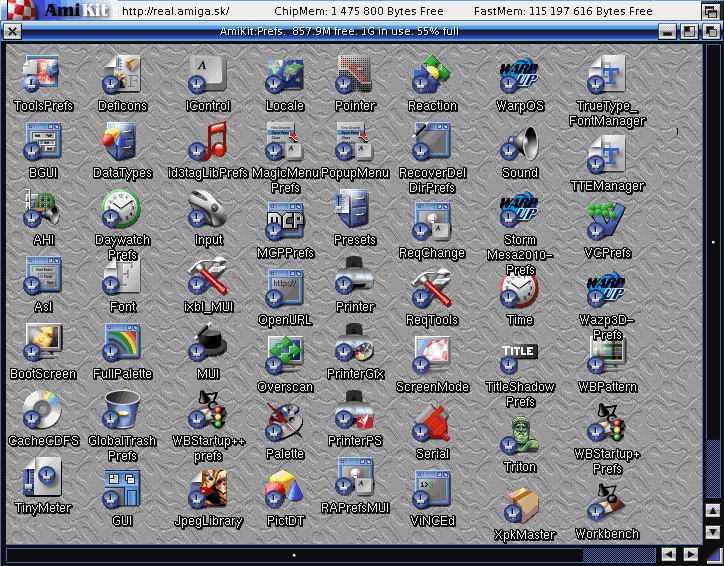
Task: Open CacheCDFS disc icon
Action: click(x=42, y=409)
